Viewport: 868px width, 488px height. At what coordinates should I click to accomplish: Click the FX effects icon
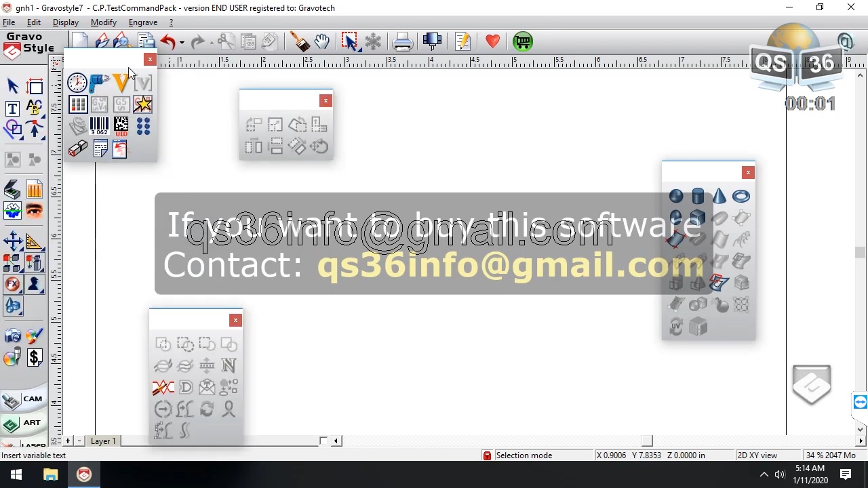pos(12,285)
